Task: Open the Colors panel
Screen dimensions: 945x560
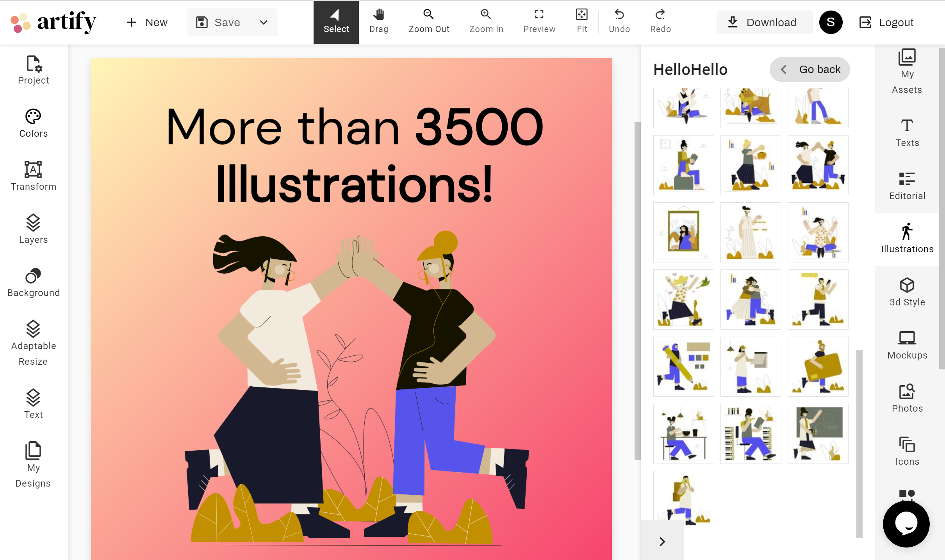Action: (33, 124)
